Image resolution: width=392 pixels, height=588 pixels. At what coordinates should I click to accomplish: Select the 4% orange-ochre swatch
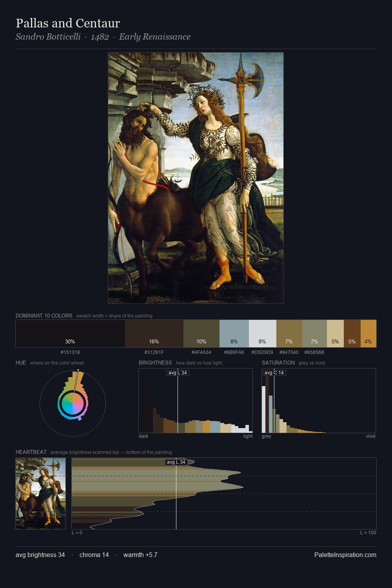click(368, 334)
